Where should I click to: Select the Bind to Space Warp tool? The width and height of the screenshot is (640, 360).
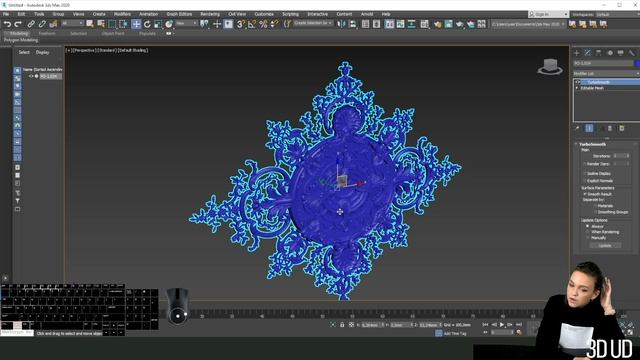coord(53,24)
